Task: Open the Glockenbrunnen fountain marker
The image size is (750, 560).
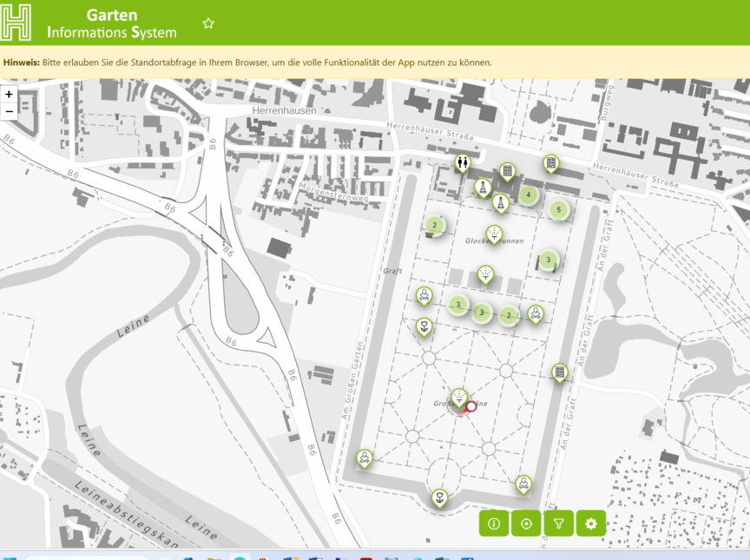Action: (x=494, y=233)
